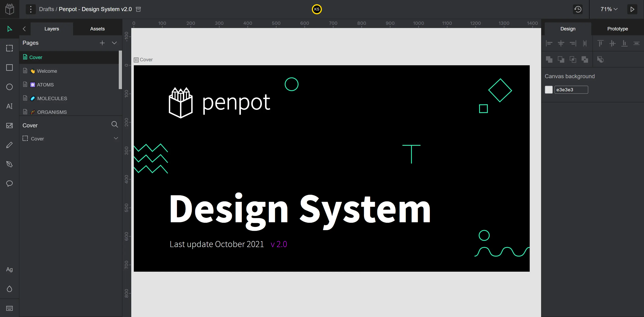Distribute vertical spacing icon
This screenshot has height=317, width=644.
pos(636,43)
